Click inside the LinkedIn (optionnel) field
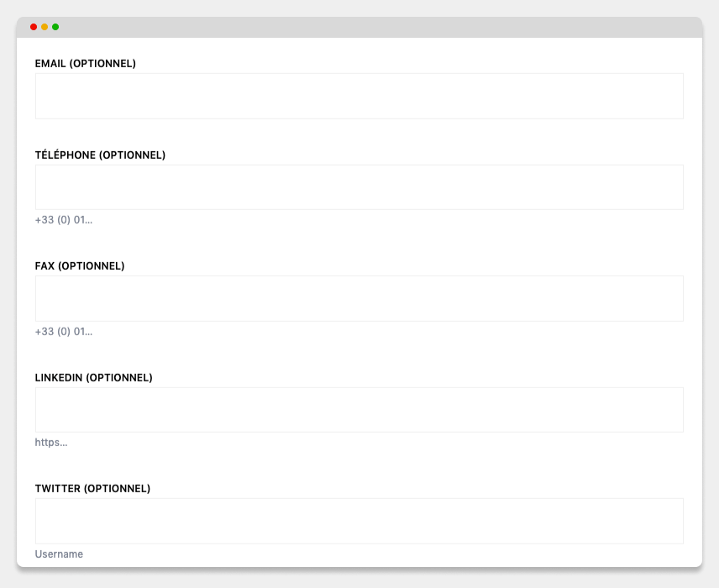Screen dimensions: 719x588 [359, 410]
